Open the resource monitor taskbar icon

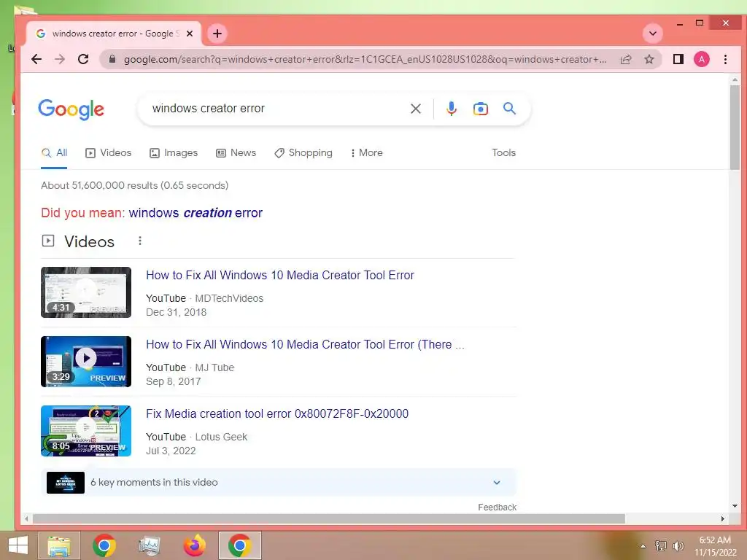pos(149,545)
